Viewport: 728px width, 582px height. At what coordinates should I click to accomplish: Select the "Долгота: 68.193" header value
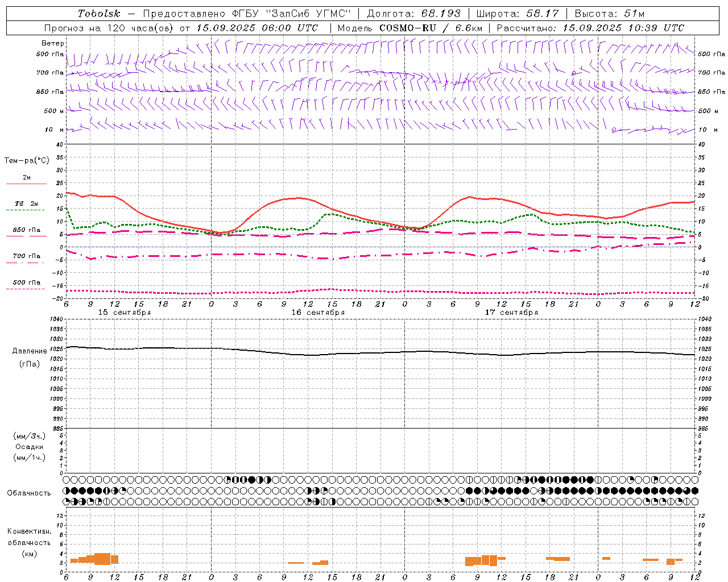pyautogui.click(x=413, y=14)
